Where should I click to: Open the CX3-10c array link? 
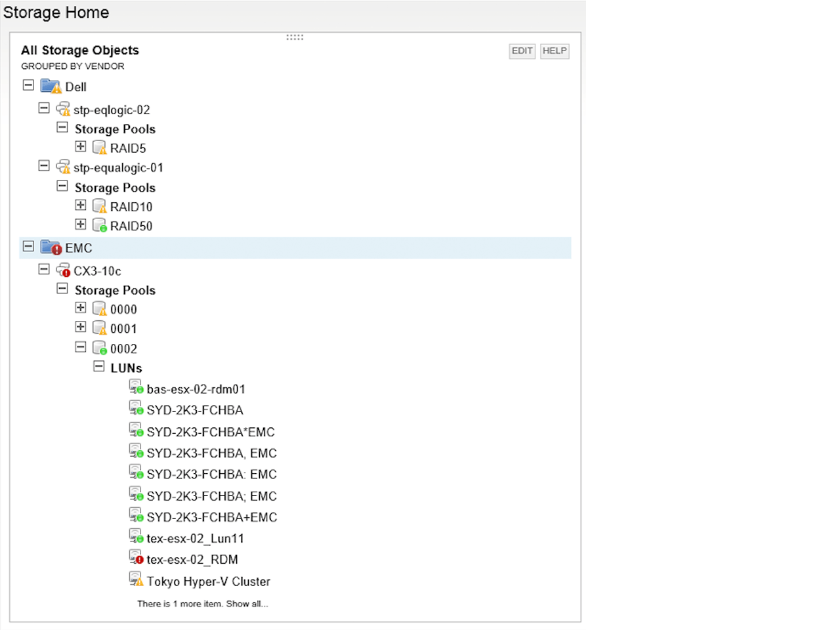[x=97, y=271]
